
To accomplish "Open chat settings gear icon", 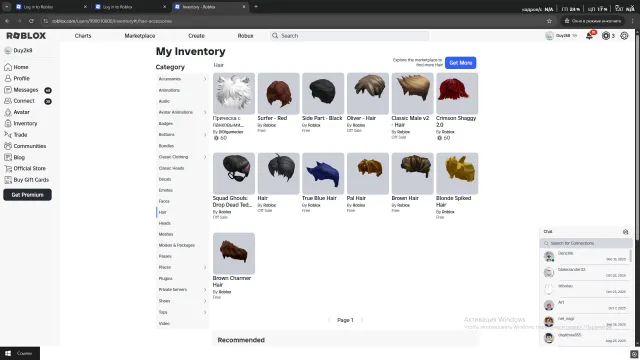I will [625, 232].
